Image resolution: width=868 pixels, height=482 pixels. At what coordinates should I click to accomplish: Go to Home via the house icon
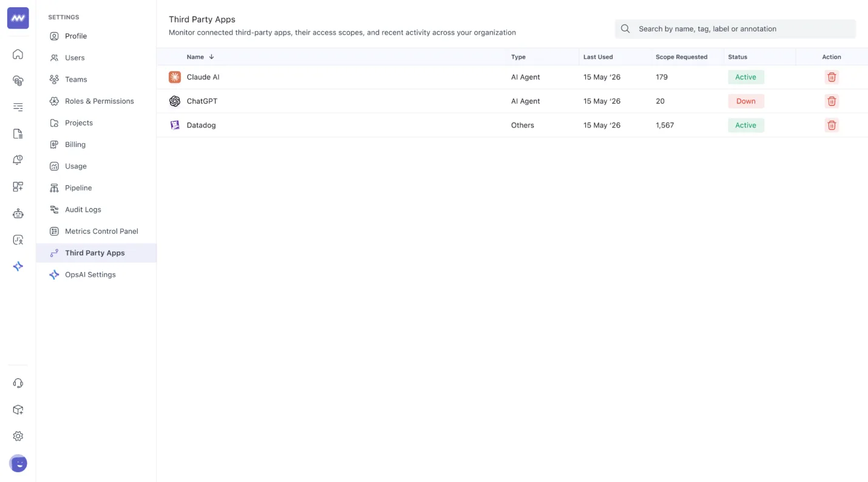(x=18, y=54)
